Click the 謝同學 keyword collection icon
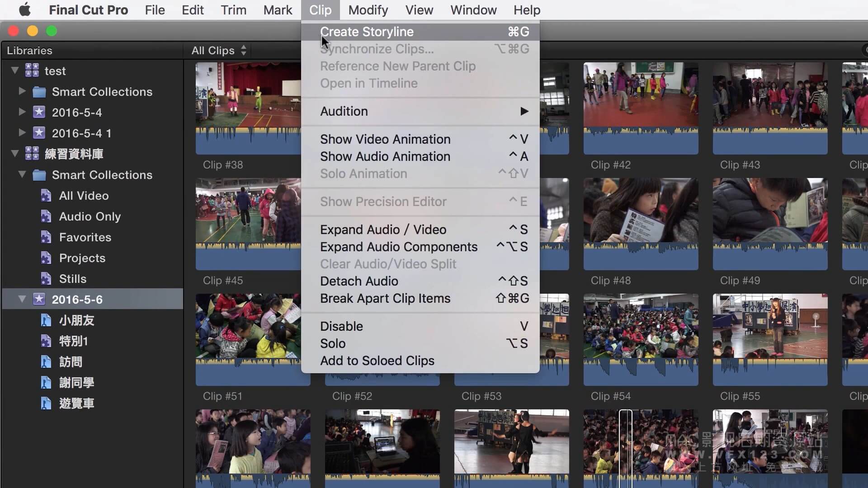 click(46, 383)
